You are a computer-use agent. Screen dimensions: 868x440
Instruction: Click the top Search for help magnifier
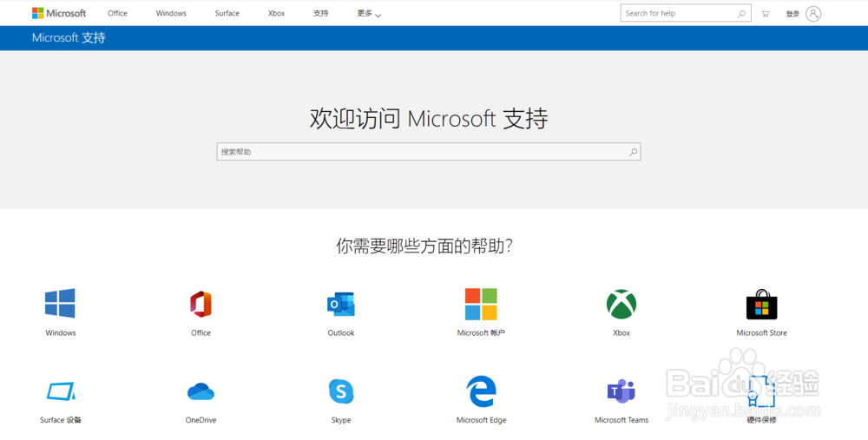point(741,14)
